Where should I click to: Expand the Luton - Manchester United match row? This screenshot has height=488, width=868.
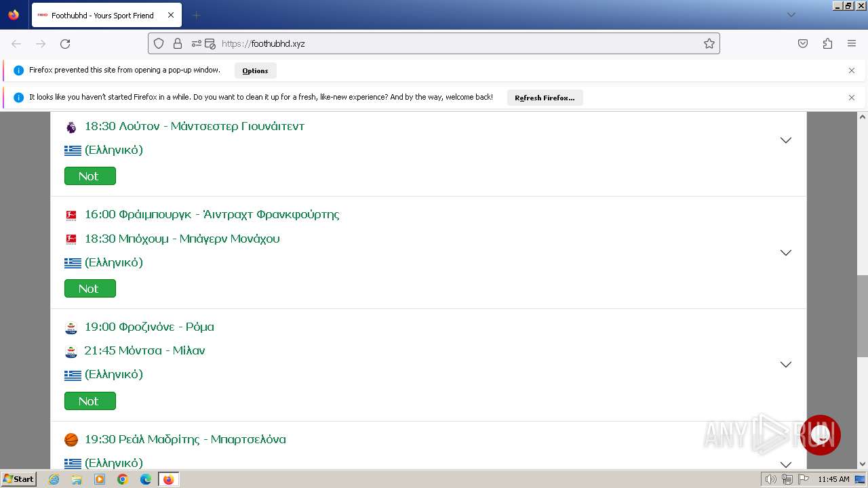[786, 140]
